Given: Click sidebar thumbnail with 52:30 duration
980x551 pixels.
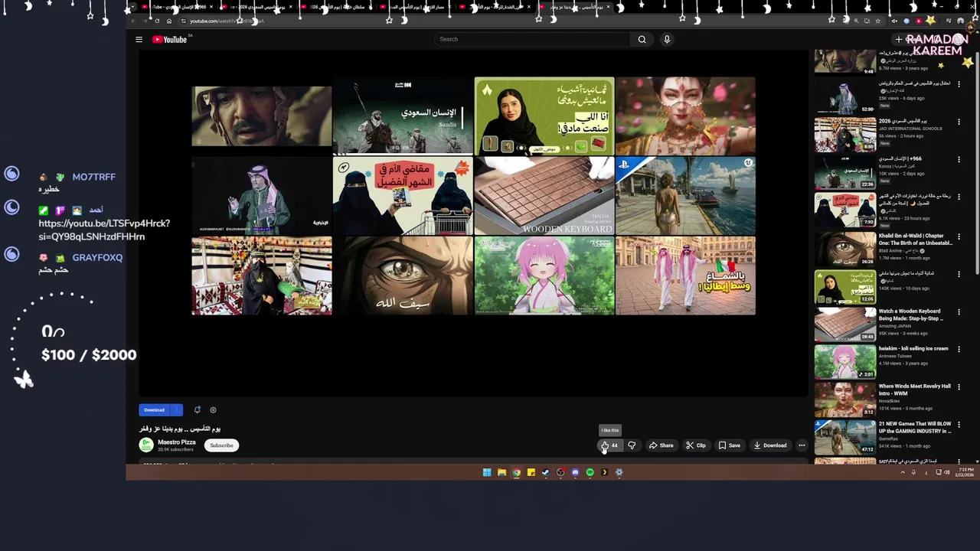Looking at the screenshot, I should (845, 97).
